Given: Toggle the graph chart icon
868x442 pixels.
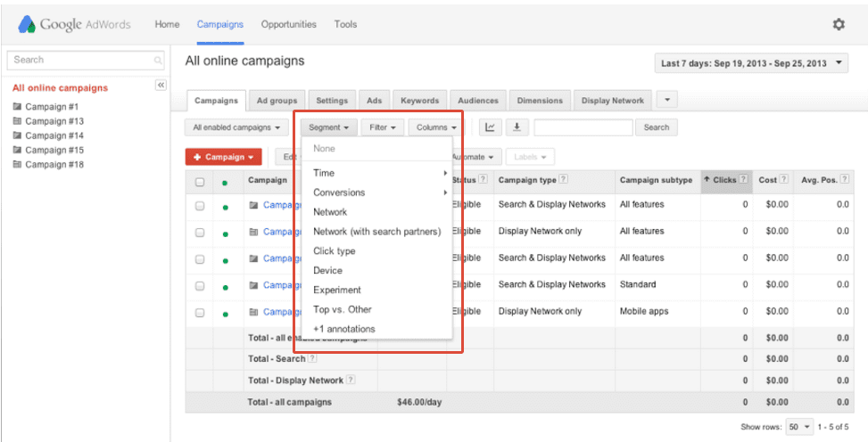Looking at the screenshot, I should coord(490,127).
